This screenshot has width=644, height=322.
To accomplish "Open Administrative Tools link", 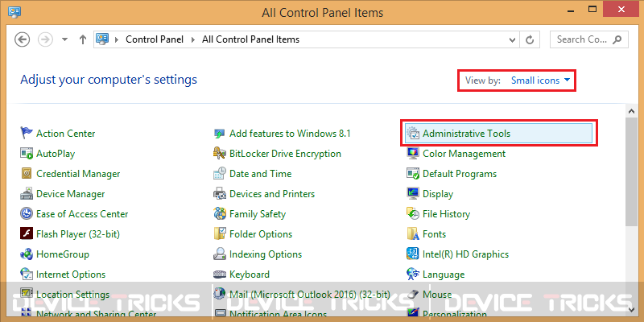I will pyautogui.click(x=467, y=133).
